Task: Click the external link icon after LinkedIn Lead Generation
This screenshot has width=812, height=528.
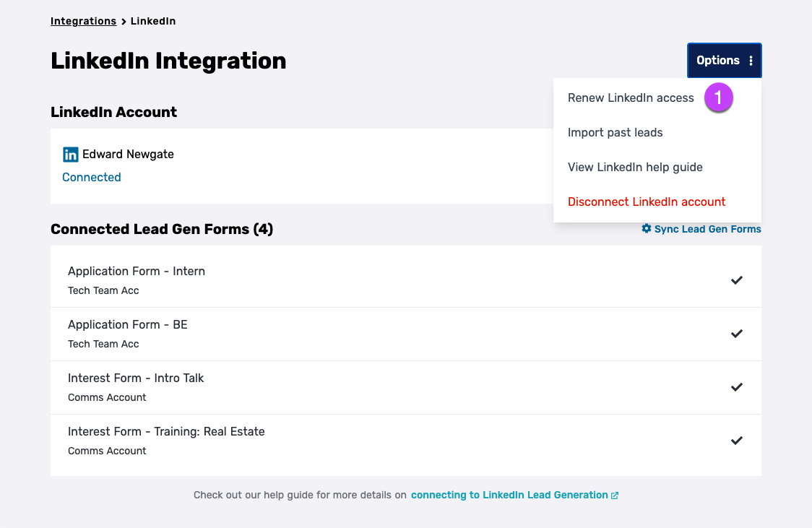Action: pos(615,495)
